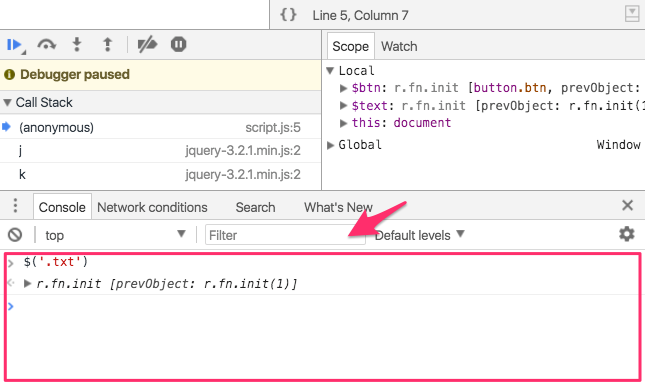Clear the console output
645x388 pixels.
point(15,235)
